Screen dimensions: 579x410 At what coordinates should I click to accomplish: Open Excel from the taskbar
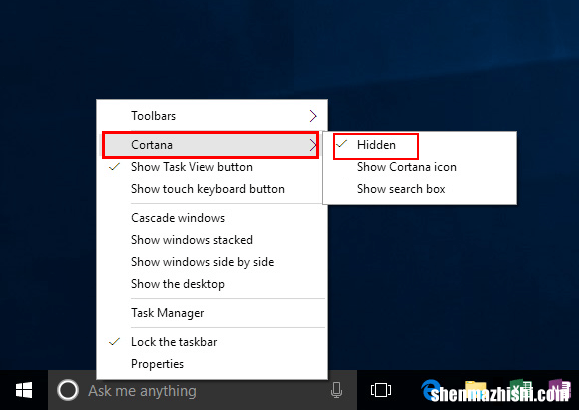coord(521,389)
